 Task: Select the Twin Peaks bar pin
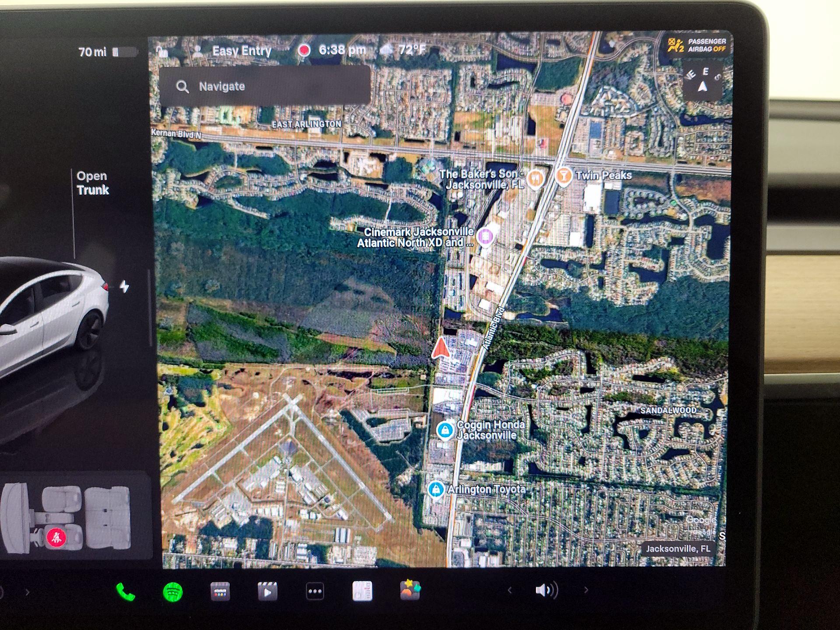coord(564,176)
